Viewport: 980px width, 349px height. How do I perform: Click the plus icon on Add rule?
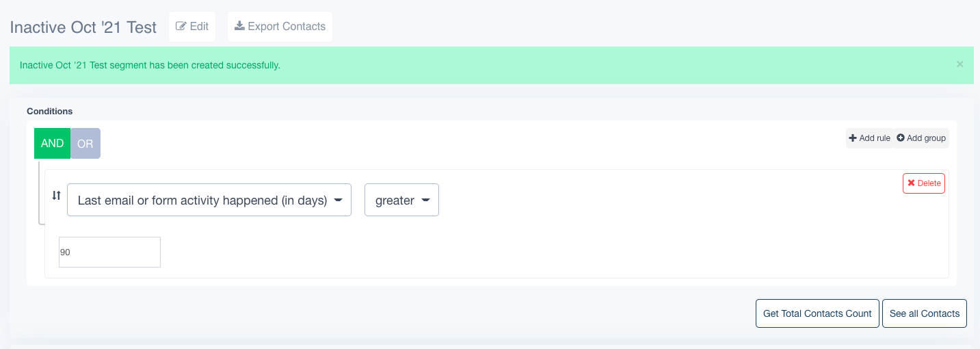point(853,138)
